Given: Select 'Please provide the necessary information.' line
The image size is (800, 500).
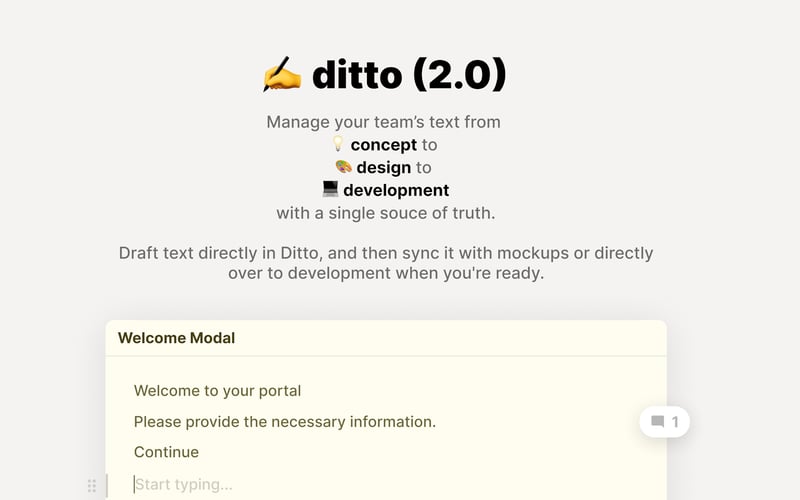Looking at the screenshot, I should [285, 422].
